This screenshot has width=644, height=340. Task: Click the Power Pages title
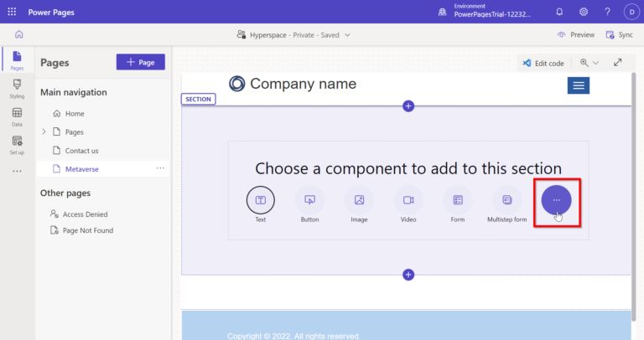[x=51, y=13]
